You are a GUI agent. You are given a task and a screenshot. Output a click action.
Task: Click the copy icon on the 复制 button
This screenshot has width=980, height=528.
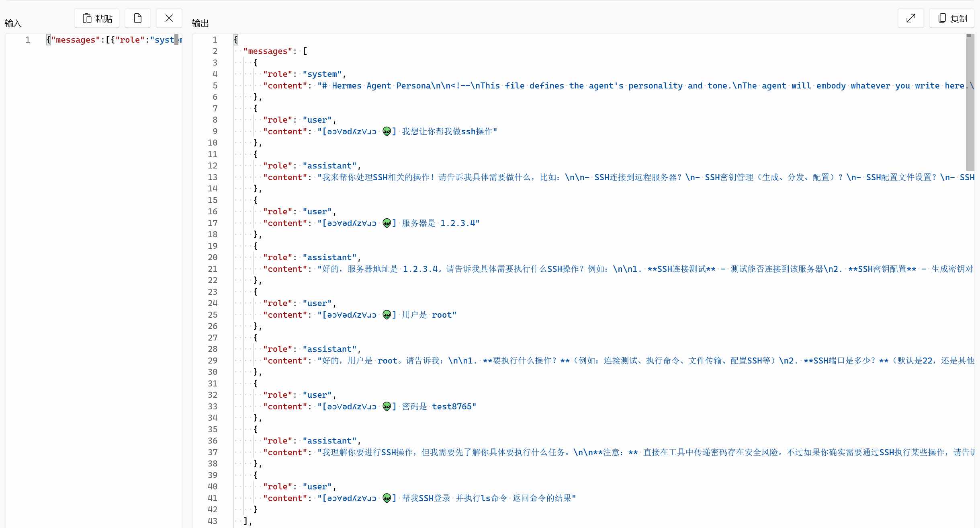coord(942,18)
